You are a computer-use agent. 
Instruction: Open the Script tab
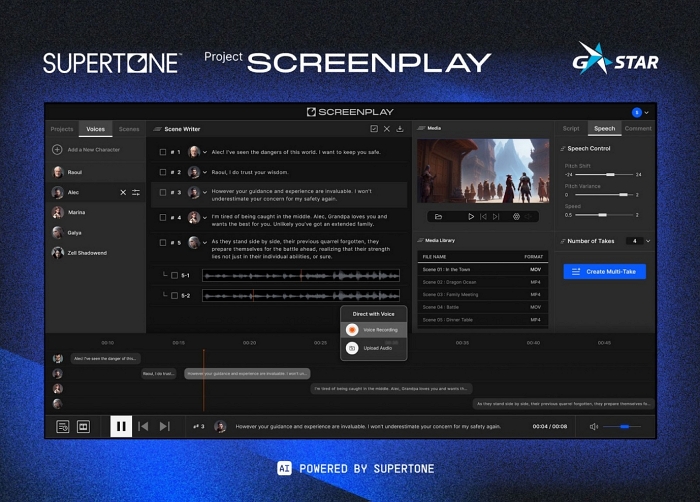tap(571, 129)
